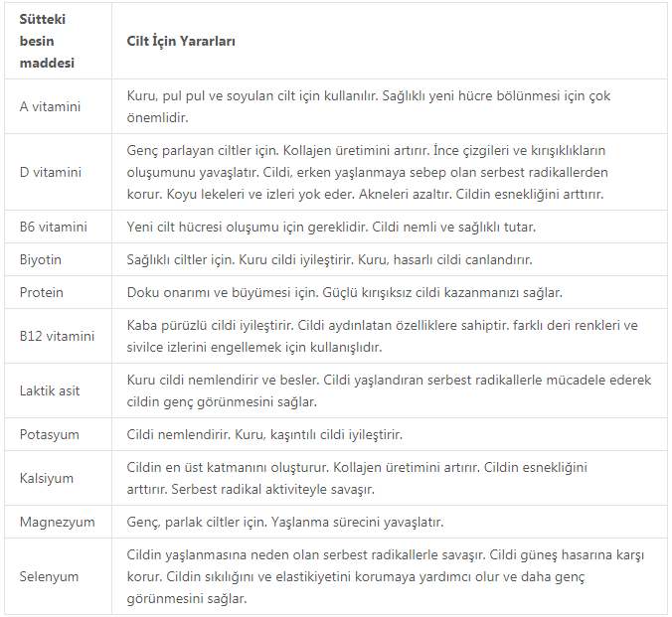This screenshot has width=672, height=617.
Task: Click the 'Doku onarımı ve büyümesi' description
Action: [344, 292]
